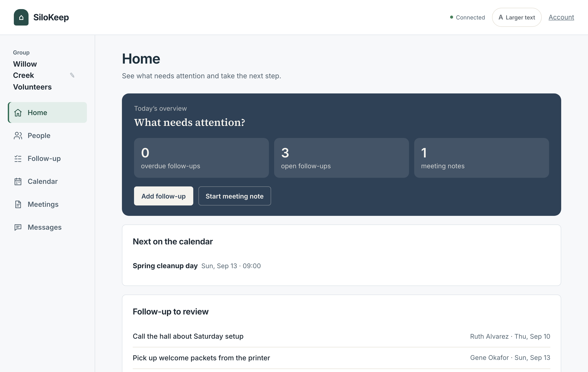Click the Messages chat icon
This screenshot has height=372, width=588.
(x=18, y=227)
